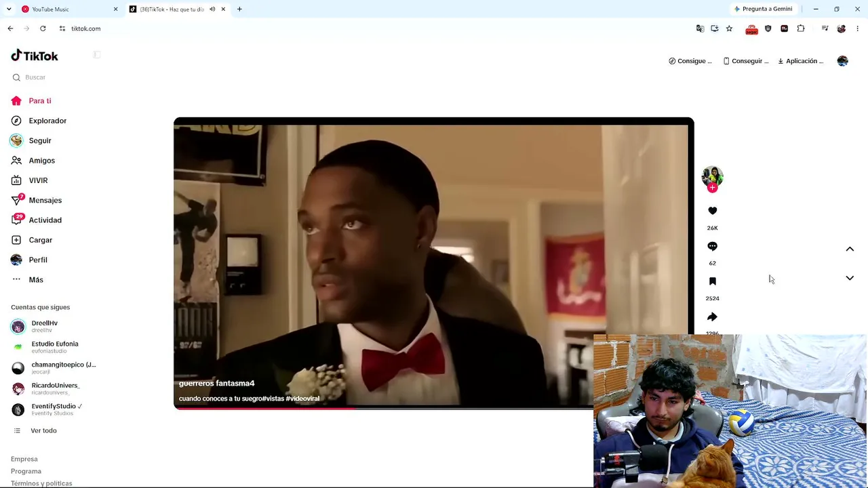
Task: Expand the Más menu
Action: (36, 280)
